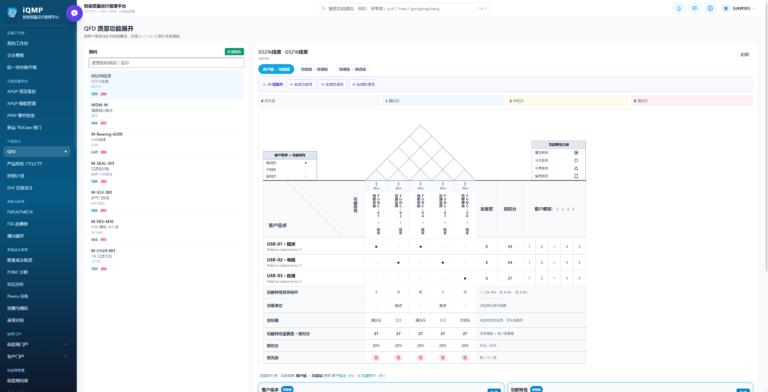The height and width of the screenshot is (392, 768).
Task: Open APQP 模板管理 in the sidebar
Action: point(37,103)
